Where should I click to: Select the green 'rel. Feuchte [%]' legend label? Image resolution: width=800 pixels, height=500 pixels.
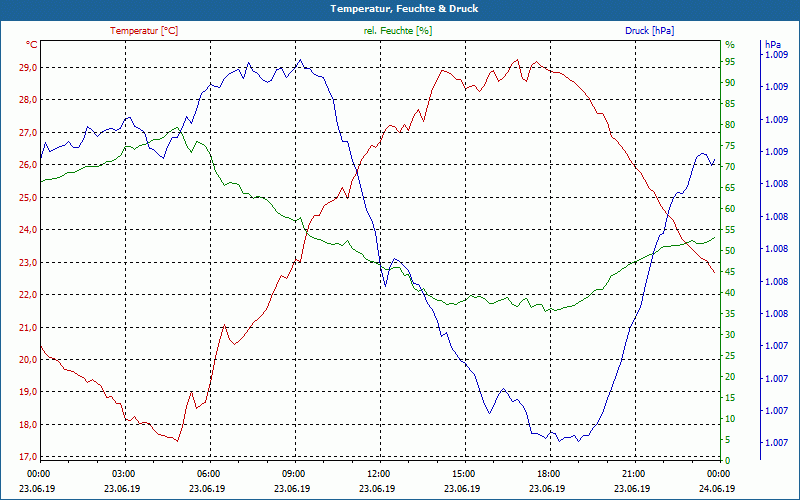[x=397, y=31]
